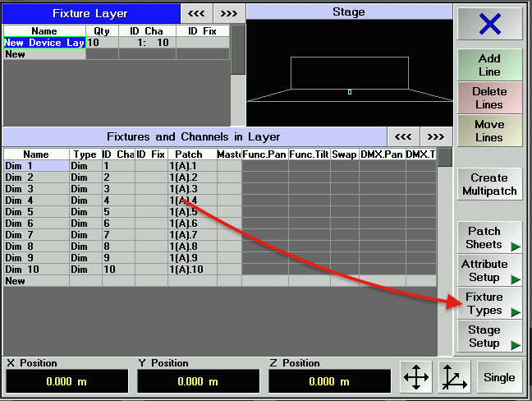This screenshot has height=401, width=532.
Task: Open the Attribute Setup submenu
Action: tap(489, 270)
